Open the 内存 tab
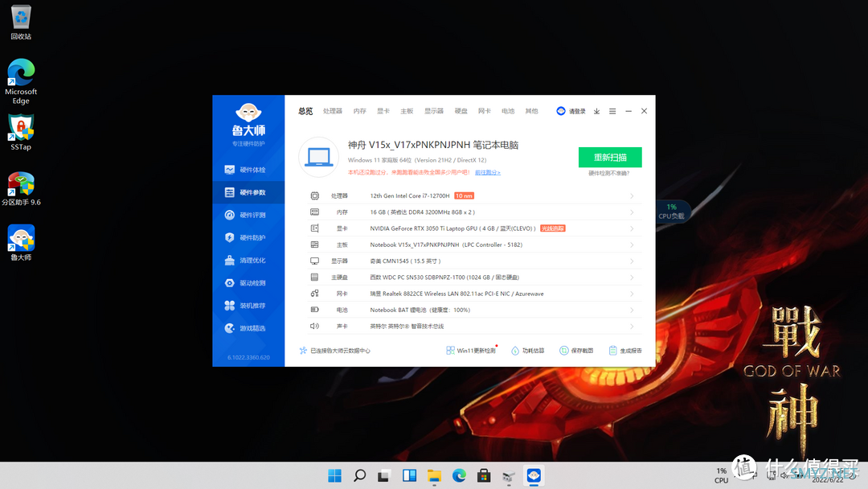Viewport: 868px width, 489px height. coord(360,111)
